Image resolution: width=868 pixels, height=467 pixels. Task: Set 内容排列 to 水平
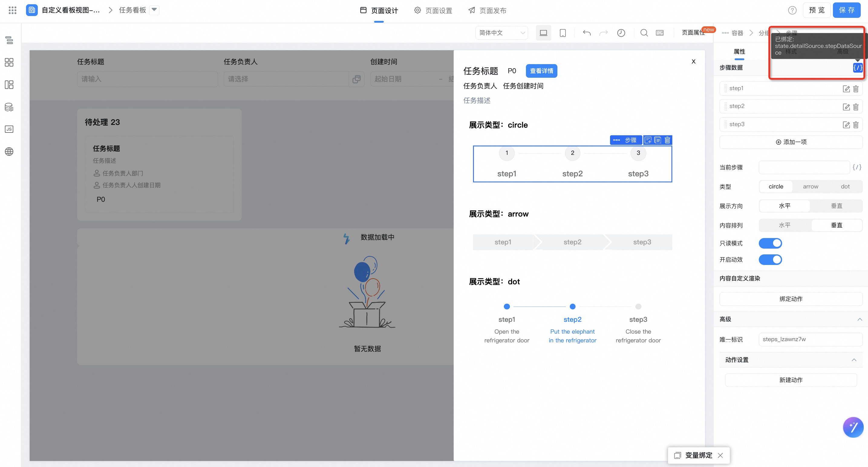[x=785, y=225]
